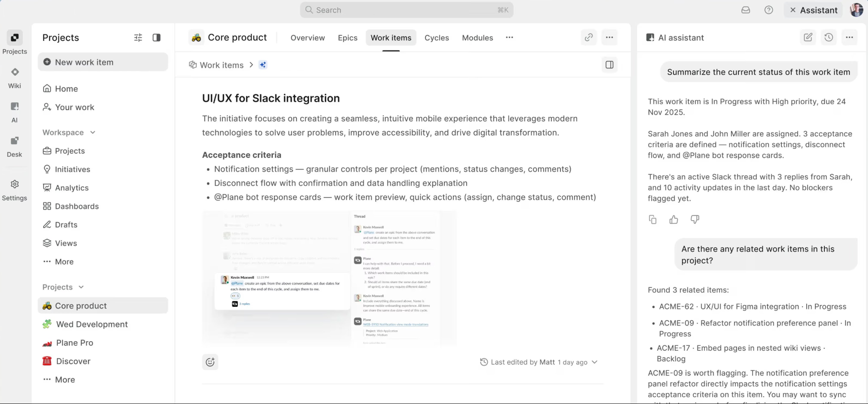868x404 pixels.
Task: Select Wed Development project
Action: click(103, 324)
